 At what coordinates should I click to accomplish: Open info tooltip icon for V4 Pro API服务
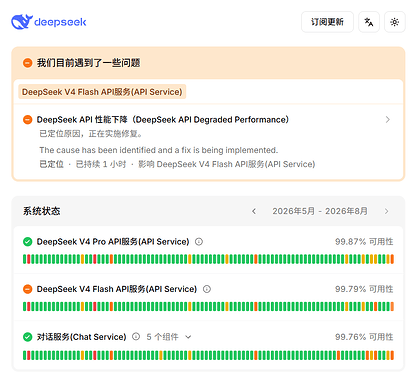pyautogui.click(x=199, y=241)
